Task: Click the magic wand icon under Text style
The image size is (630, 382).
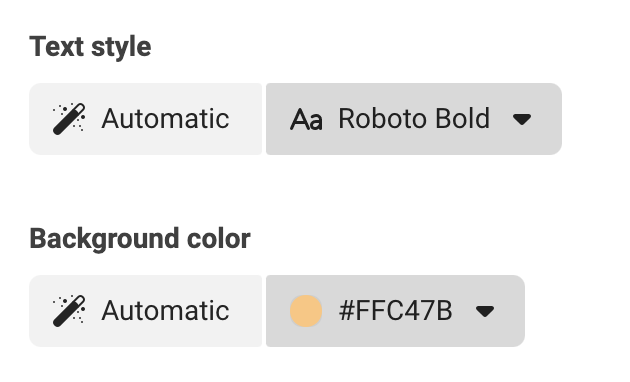Action: coord(69,119)
